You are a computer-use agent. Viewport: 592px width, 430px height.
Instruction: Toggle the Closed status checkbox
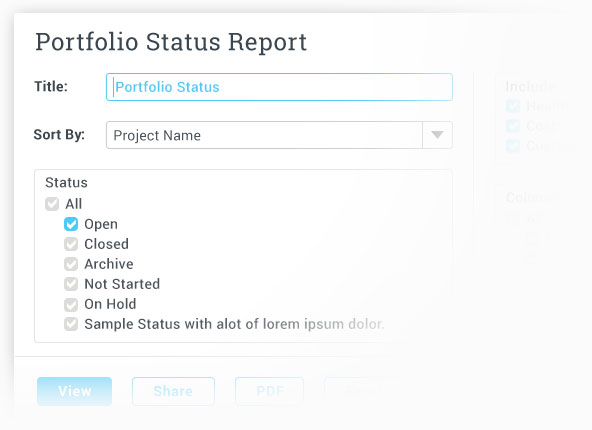71,244
